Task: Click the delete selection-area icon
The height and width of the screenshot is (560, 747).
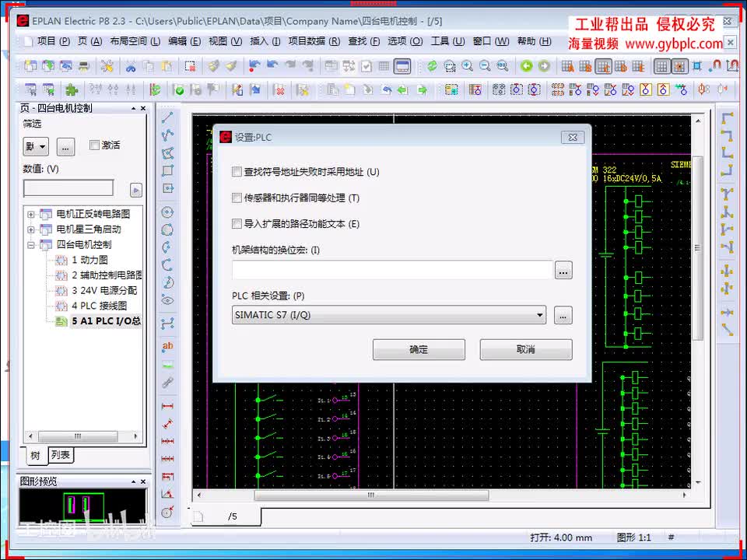Action: (191, 66)
